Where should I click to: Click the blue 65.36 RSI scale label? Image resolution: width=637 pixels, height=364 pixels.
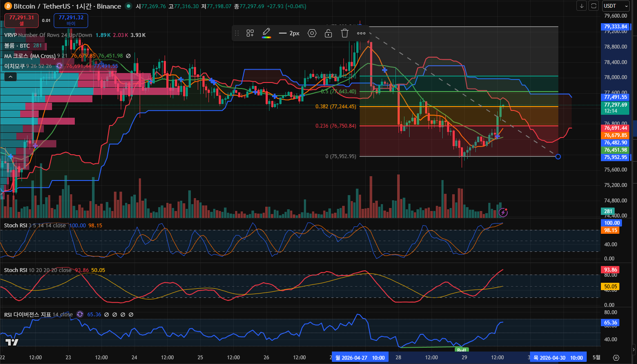(x=610, y=323)
